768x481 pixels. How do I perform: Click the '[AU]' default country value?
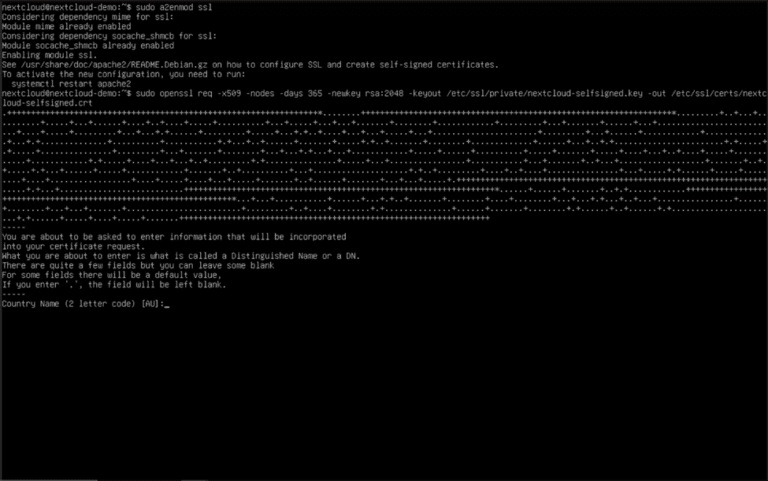(x=150, y=304)
